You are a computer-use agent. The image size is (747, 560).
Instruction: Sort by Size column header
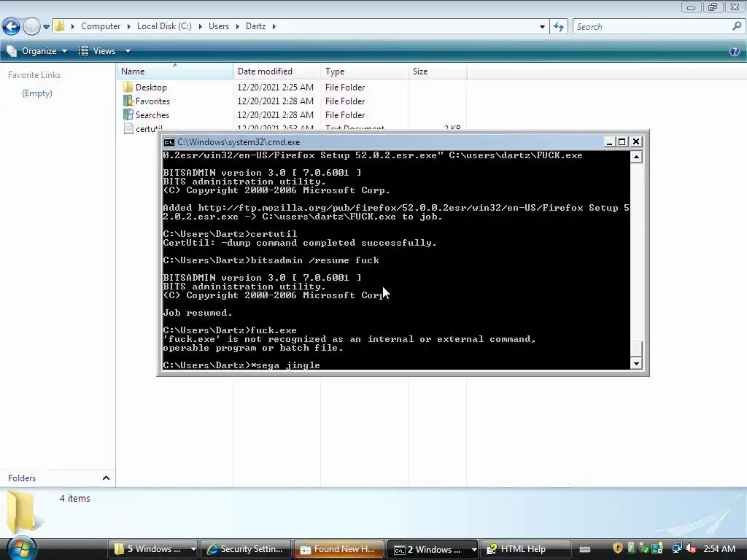click(x=438, y=71)
